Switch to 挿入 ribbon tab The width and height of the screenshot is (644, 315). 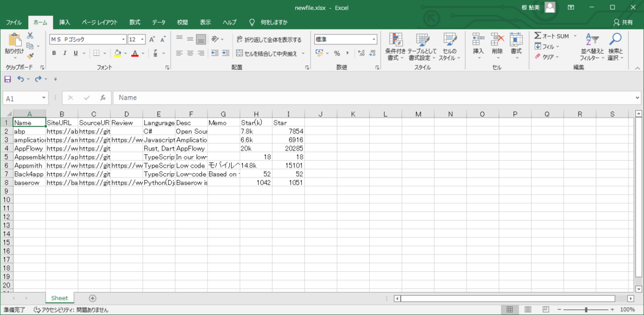pyautogui.click(x=64, y=22)
